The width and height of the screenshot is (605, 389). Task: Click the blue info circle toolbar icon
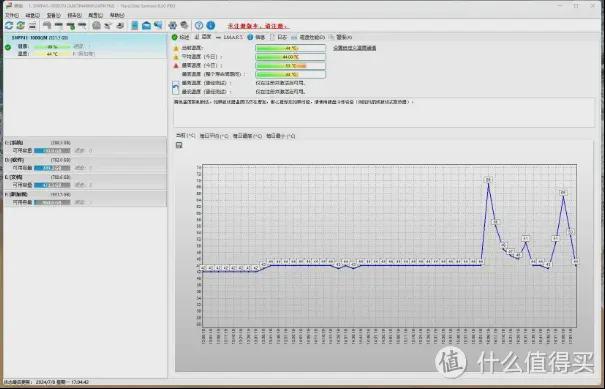click(x=211, y=25)
